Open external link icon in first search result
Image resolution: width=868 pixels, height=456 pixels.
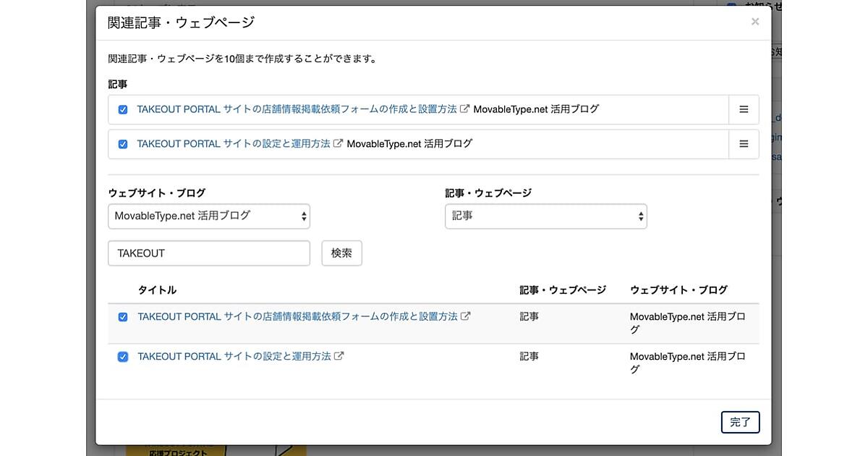pos(466,316)
